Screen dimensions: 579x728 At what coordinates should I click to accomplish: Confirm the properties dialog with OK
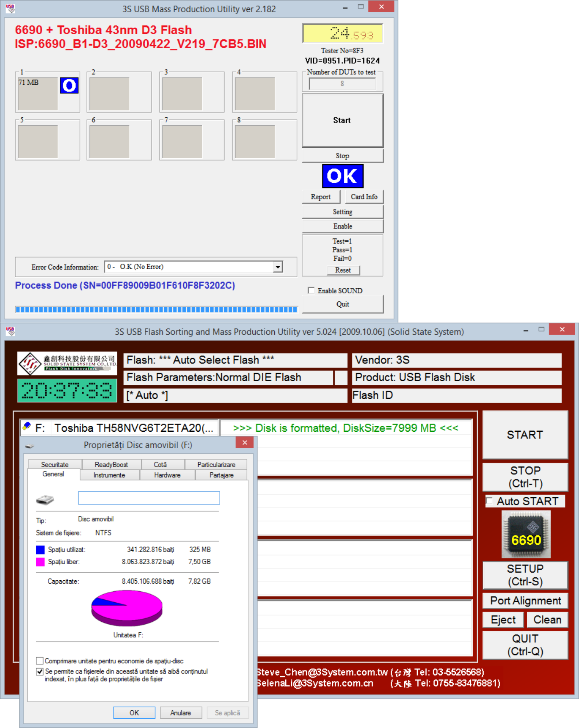134,712
